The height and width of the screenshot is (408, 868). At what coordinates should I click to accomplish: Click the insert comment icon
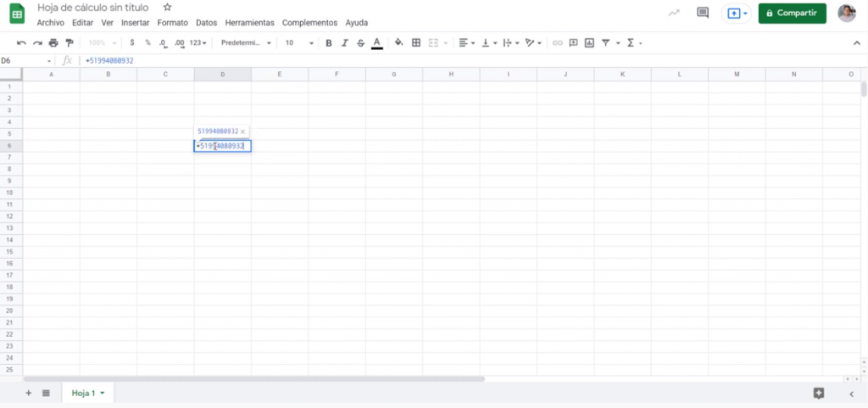click(x=574, y=42)
